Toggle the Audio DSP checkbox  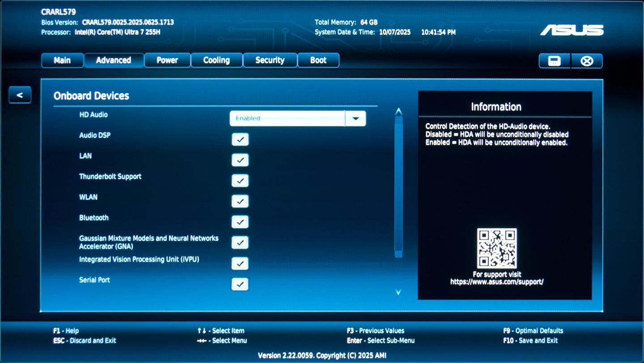point(240,139)
